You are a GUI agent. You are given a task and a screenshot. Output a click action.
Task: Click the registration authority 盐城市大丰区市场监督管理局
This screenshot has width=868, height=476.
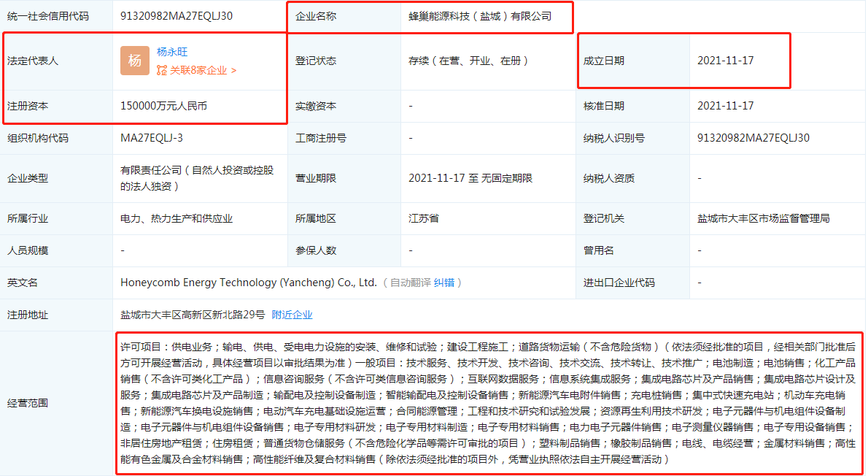[764, 219]
